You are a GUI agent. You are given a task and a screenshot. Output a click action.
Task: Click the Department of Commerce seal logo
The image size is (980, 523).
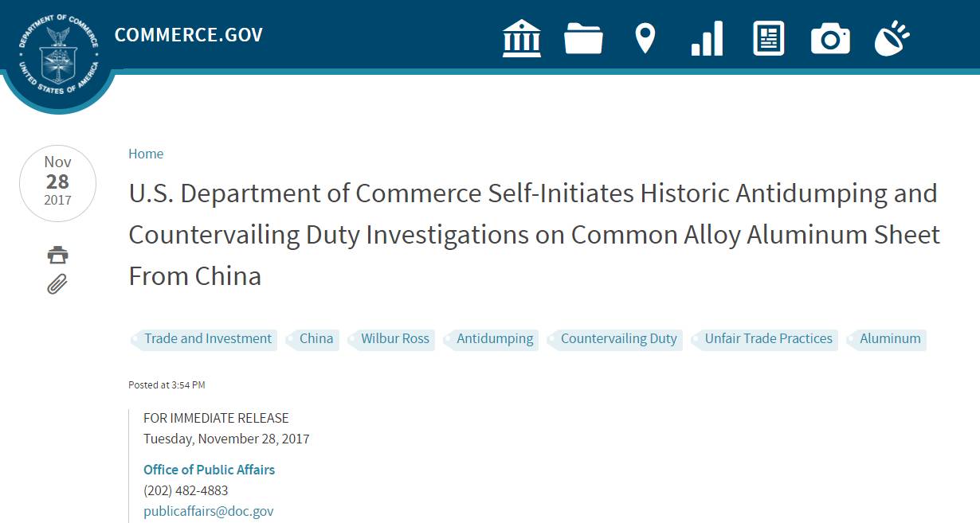pos(58,53)
